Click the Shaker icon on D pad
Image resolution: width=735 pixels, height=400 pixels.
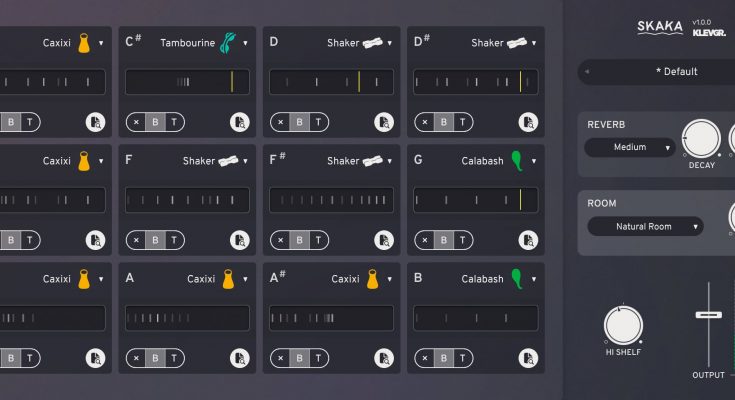click(373, 43)
